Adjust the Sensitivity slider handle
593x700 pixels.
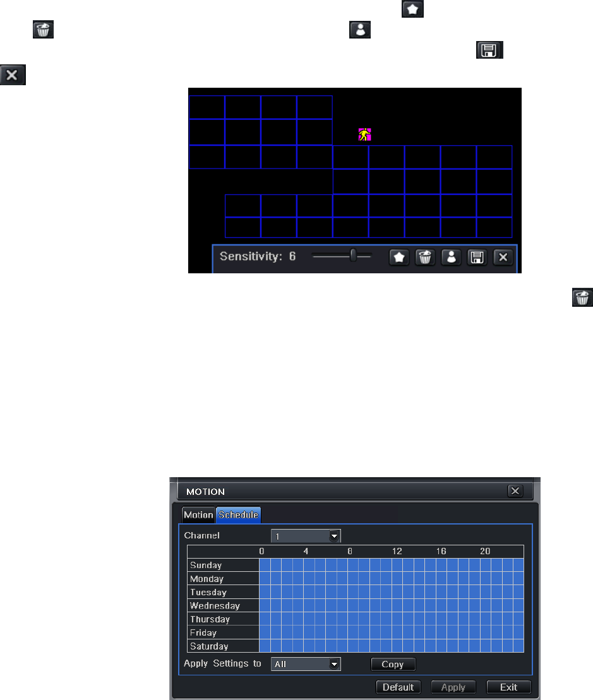pos(353,256)
